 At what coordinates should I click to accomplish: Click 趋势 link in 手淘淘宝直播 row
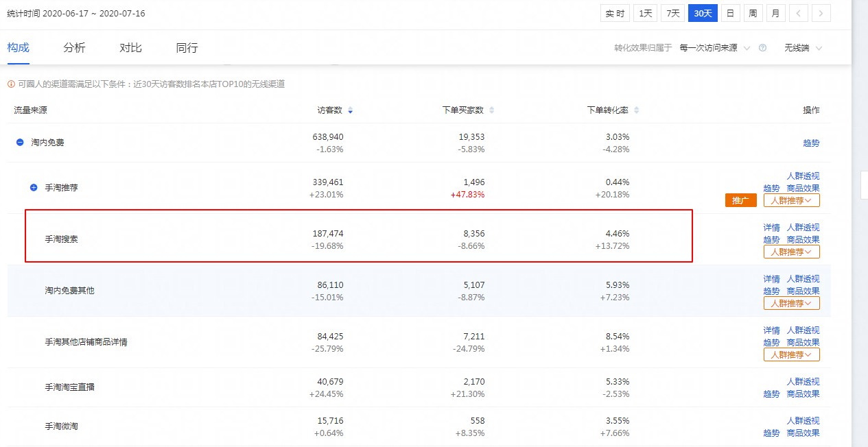point(771,394)
